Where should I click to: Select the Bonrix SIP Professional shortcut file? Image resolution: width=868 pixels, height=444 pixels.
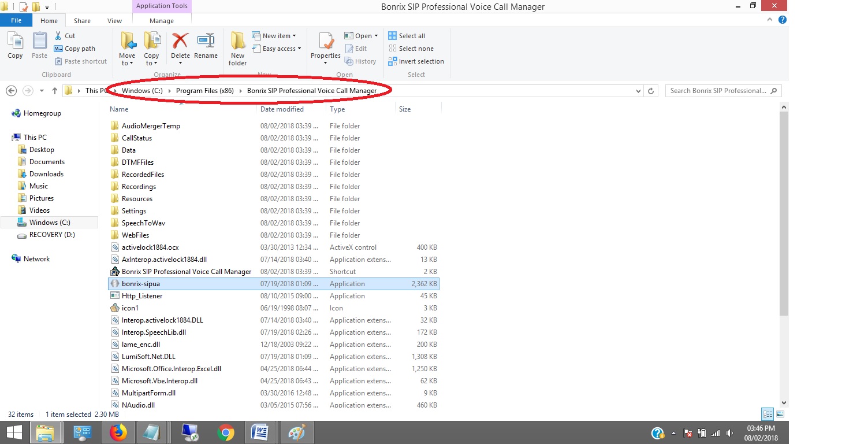tap(274, 272)
